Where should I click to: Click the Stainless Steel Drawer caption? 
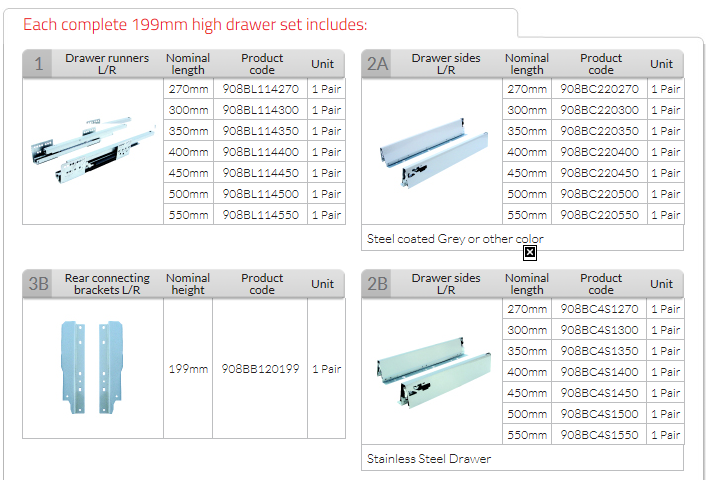(429, 459)
